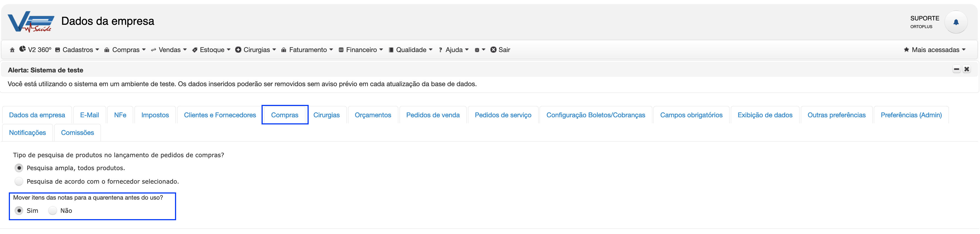Select Pesquisa de acordo com fornecedor radio

click(x=19, y=181)
